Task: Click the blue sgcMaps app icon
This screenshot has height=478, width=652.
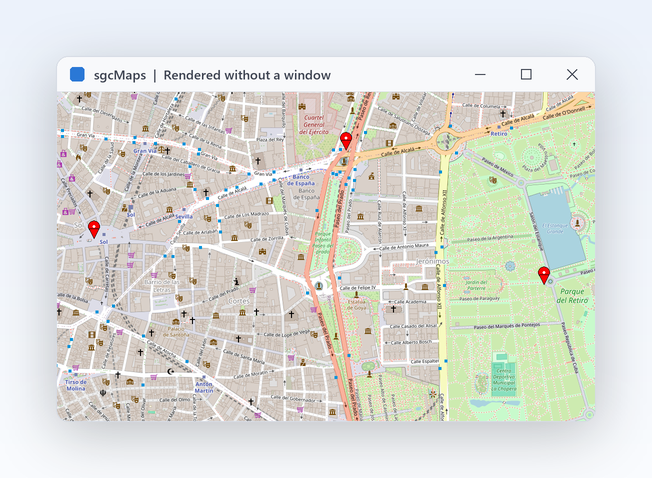Action: (77, 74)
